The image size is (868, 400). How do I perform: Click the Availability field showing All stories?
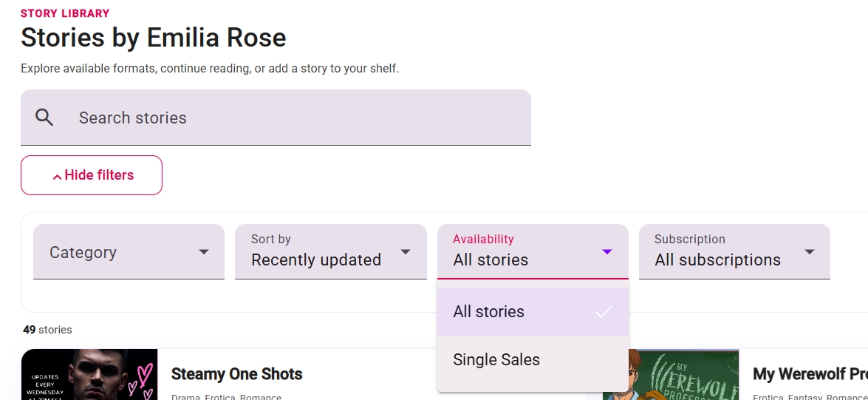tap(533, 251)
